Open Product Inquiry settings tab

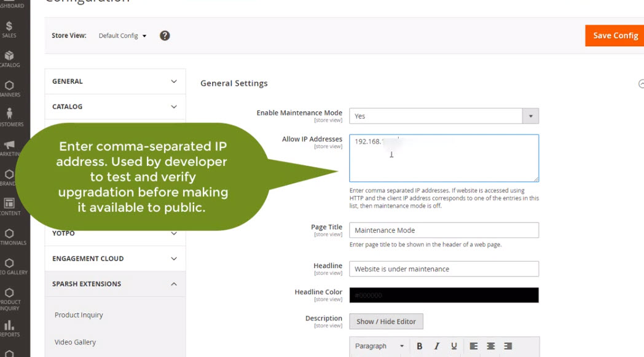(x=79, y=315)
